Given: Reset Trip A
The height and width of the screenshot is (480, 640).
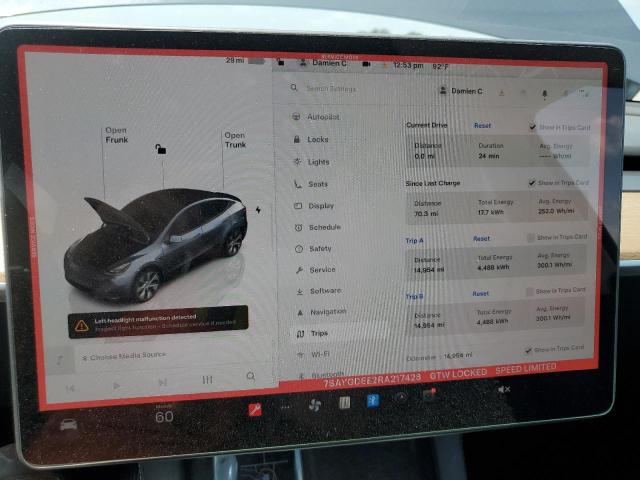Looking at the screenshot, I should pos(481,238).
